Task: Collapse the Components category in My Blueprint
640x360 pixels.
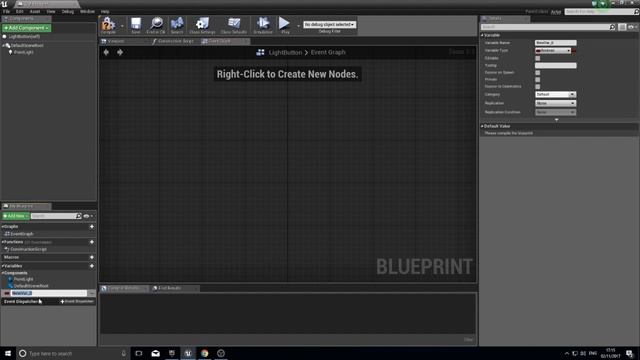Action: click(2, 273)
